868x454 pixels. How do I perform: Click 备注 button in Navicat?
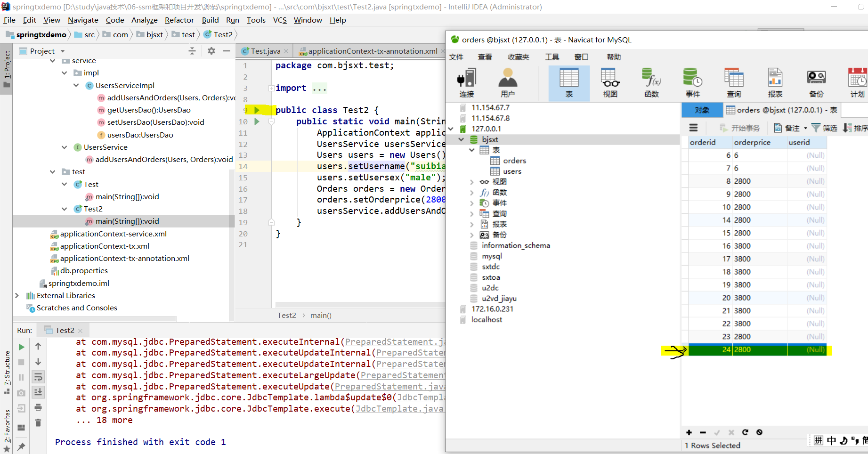tap(787, 128)
